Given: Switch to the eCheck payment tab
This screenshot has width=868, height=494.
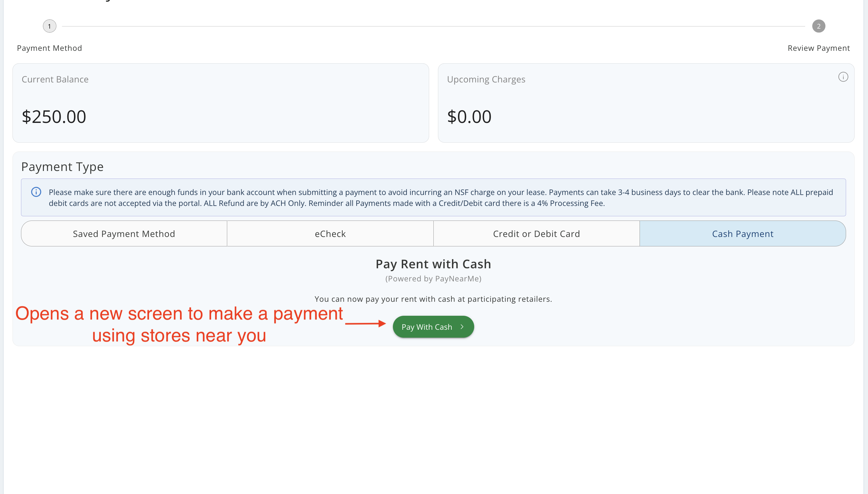Looking at the screenshot, I should tap(330, 234).
